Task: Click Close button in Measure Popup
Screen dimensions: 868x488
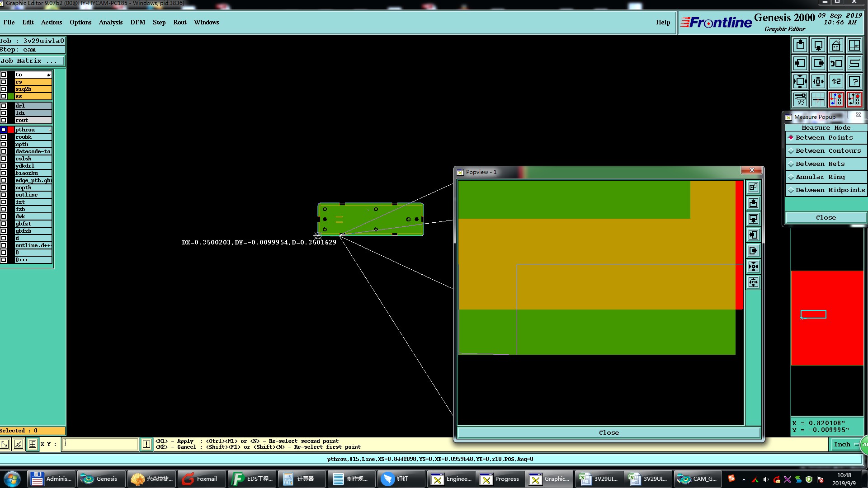Action: pyautogui.click(x=826, y=217)
